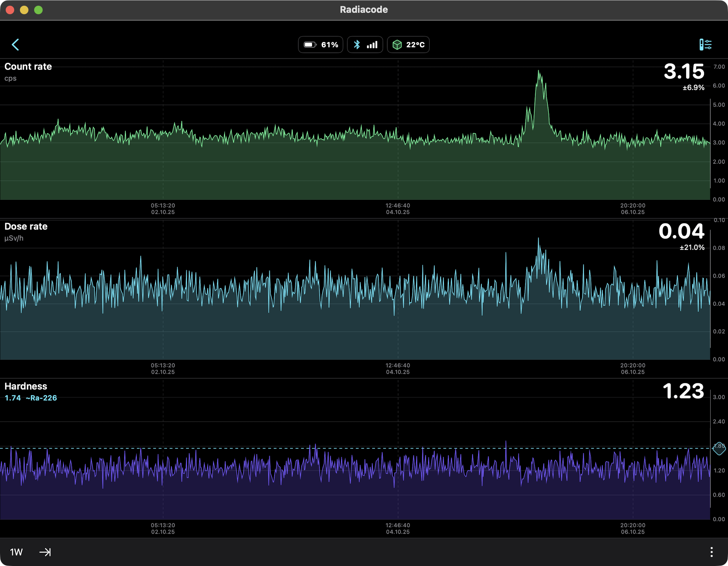
Task: Click the ±6.9% count rate error
Action: click(694, 87)
